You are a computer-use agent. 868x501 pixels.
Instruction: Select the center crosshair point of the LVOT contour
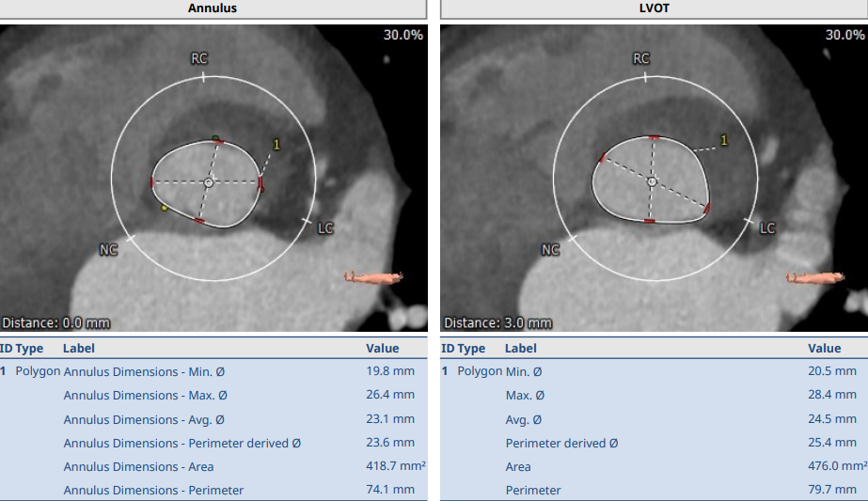651,180
